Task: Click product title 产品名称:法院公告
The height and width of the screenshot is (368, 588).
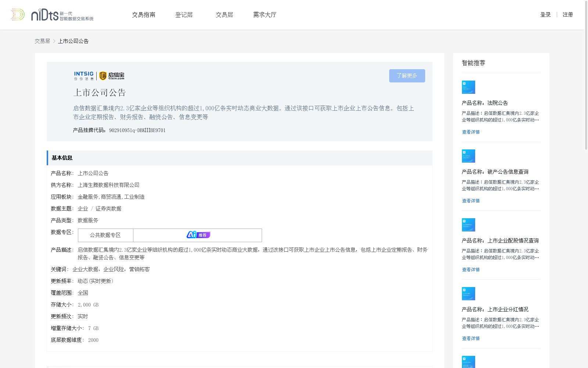Action: pyautogui.click(x=485, y=103)
